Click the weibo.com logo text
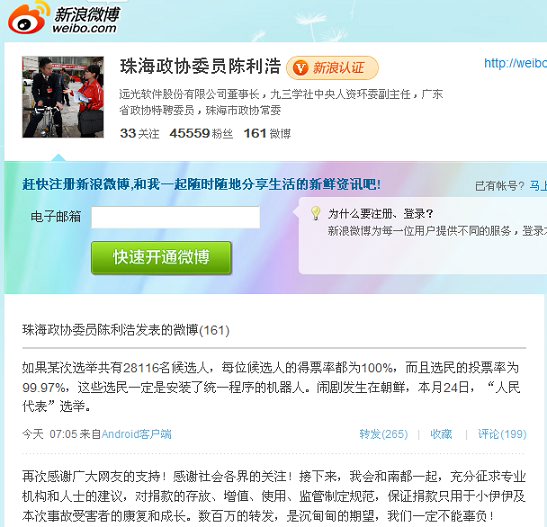This screenshot has width=547, height=527. tap(84, 28)
